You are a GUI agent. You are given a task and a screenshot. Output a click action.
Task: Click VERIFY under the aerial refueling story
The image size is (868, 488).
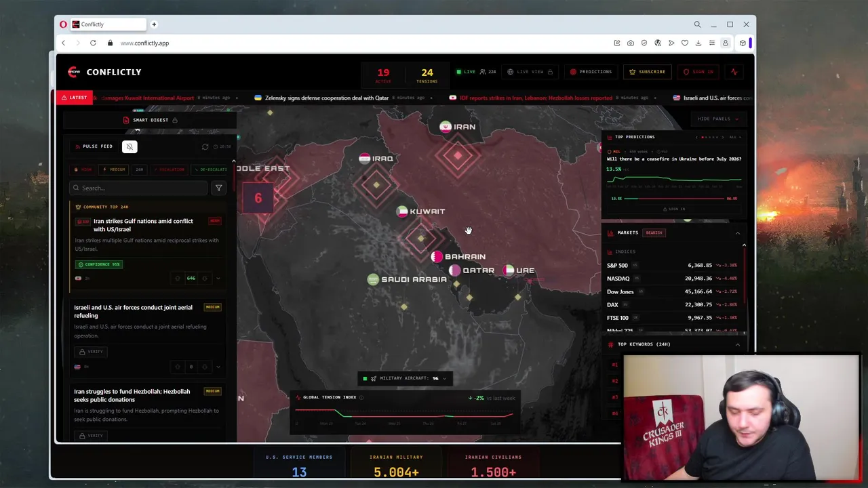tap(91, 352)
